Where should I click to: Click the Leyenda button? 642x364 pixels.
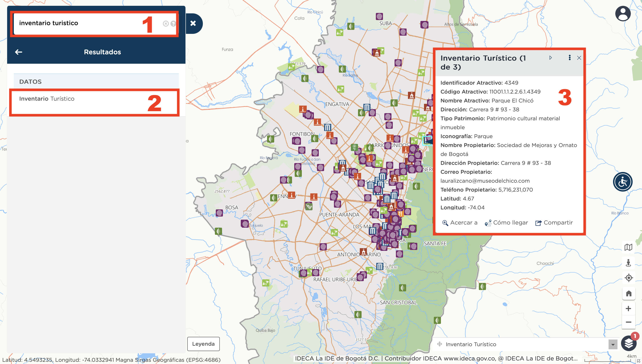[x=203, y=344]
